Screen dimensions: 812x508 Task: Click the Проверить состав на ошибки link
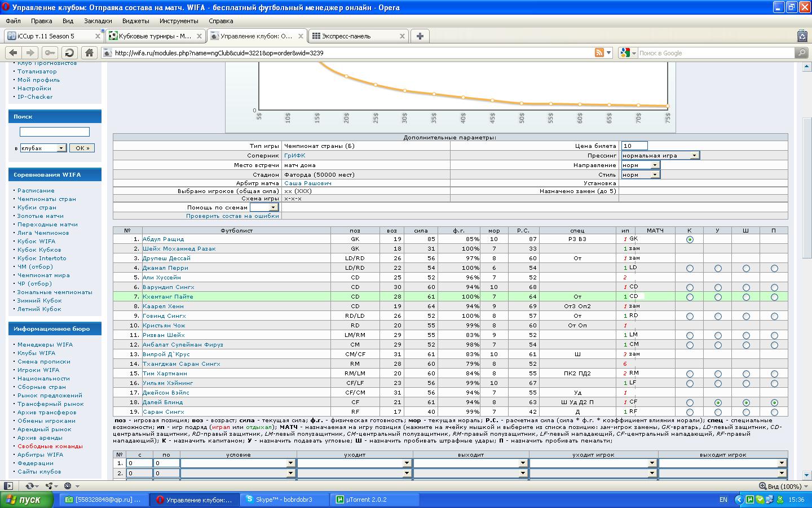point(232,216)
